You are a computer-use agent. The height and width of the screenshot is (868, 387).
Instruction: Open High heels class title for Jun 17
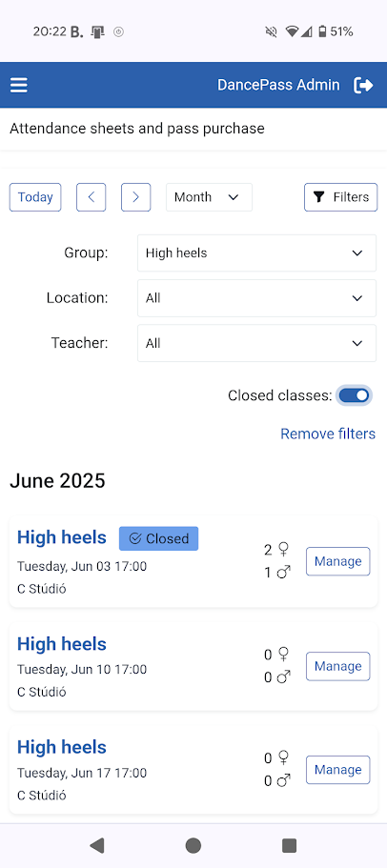(x=62, y=747)
